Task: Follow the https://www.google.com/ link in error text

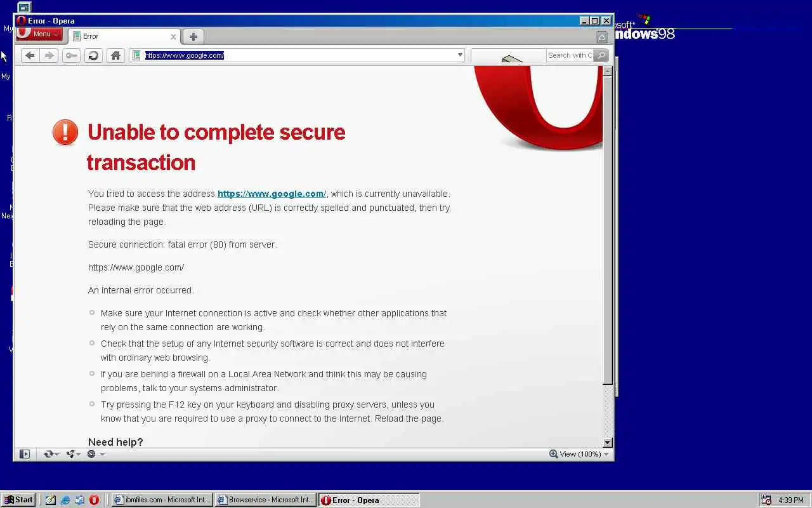Action: click(x=272, y=194)
